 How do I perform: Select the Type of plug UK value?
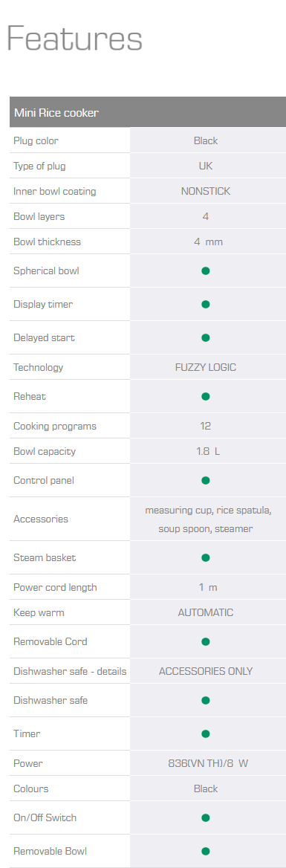(206, 166)
